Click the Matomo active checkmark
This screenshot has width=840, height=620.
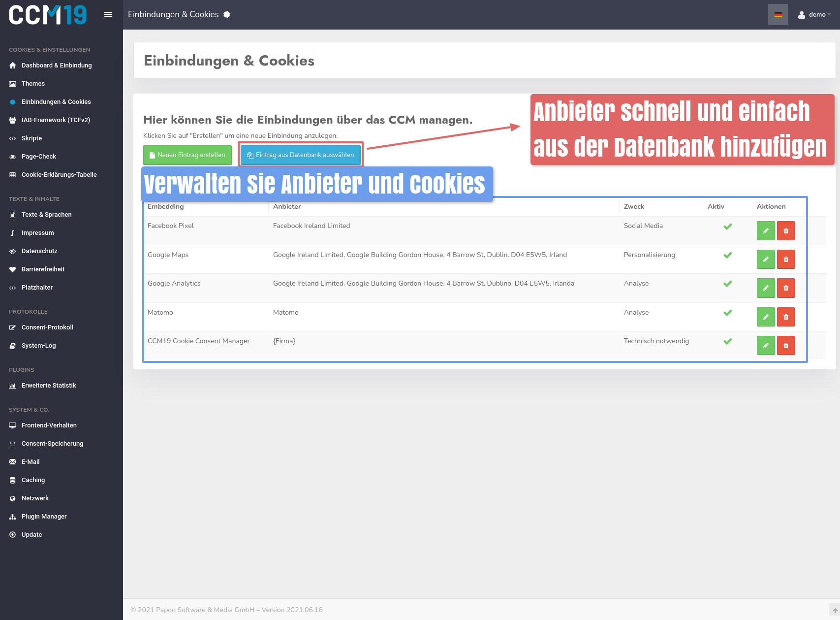[728, 313]
